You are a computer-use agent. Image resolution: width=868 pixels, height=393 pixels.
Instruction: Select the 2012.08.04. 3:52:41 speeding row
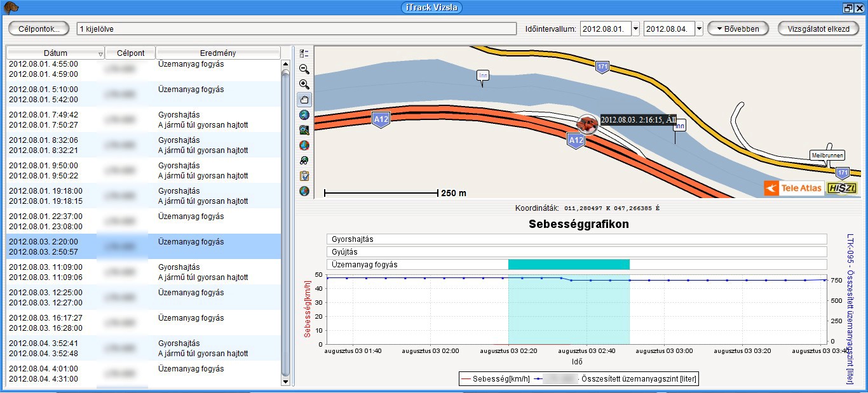coord(143,348)
